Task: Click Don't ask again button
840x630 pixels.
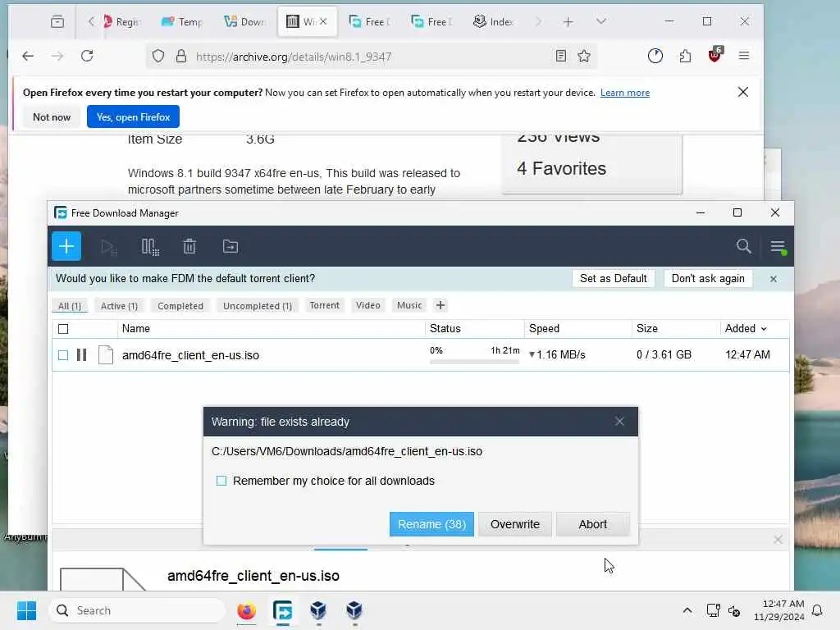Action: coord(708,279)
